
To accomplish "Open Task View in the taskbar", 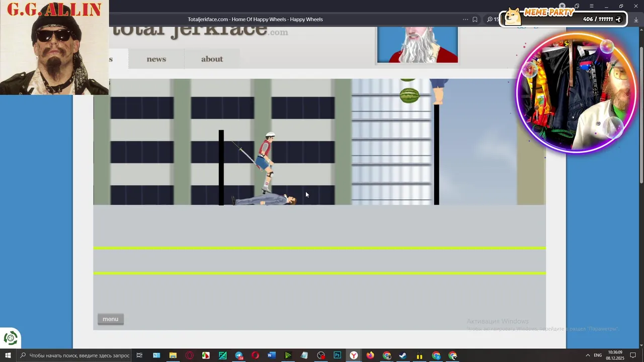I will tap(139, 355).
